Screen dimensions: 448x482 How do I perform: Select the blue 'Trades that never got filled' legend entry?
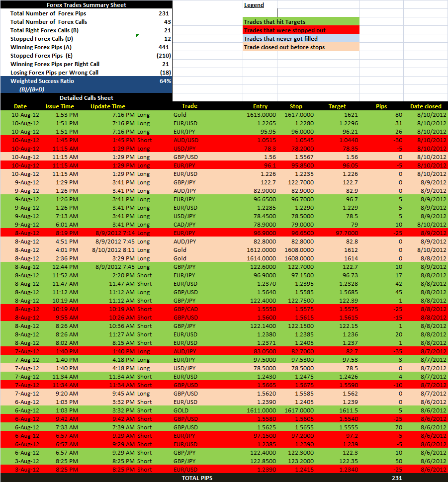[298, 38]
